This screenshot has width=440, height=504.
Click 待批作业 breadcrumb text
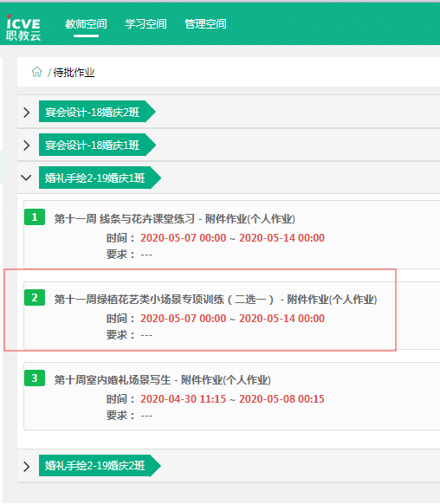click(x=74, y=73)
